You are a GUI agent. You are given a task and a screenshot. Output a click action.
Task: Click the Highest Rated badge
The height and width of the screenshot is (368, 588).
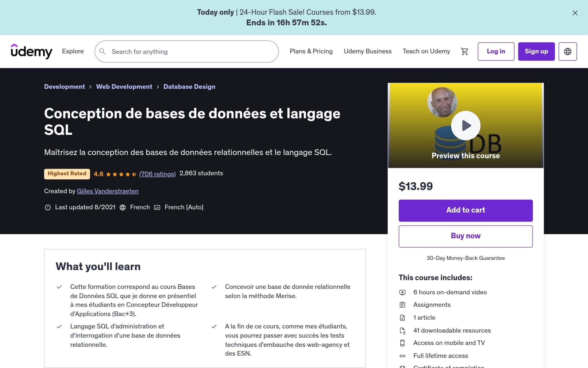tap(67, 174)
